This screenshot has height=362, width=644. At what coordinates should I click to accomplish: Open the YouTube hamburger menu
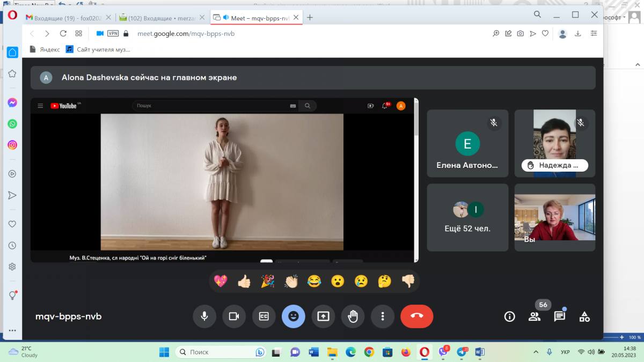tap(40, 106)
